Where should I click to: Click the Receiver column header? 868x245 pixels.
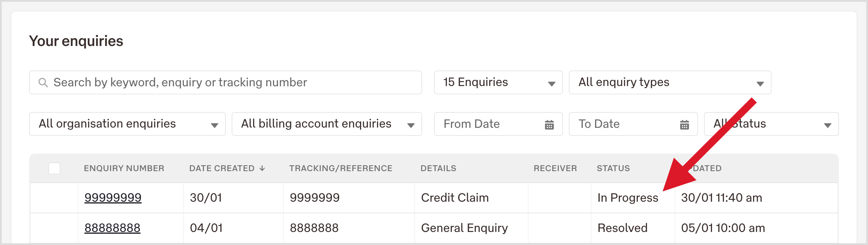[x=555, y=168]
